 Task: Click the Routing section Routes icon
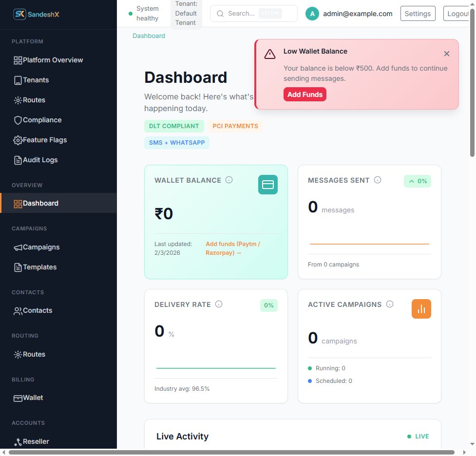click(x=18, y=354)
